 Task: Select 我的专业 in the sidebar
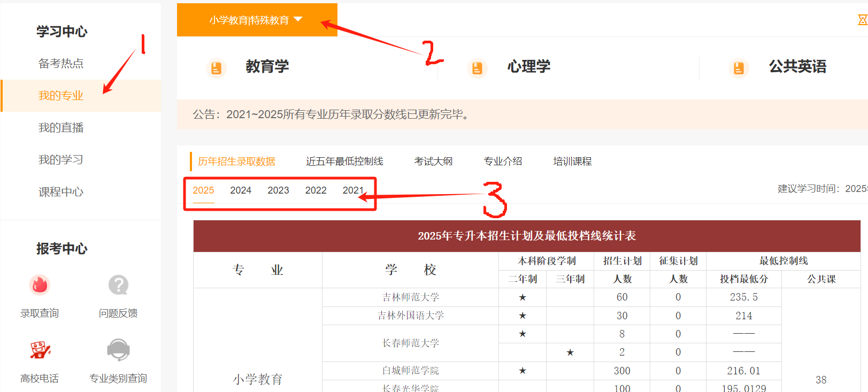pos(61,96)
